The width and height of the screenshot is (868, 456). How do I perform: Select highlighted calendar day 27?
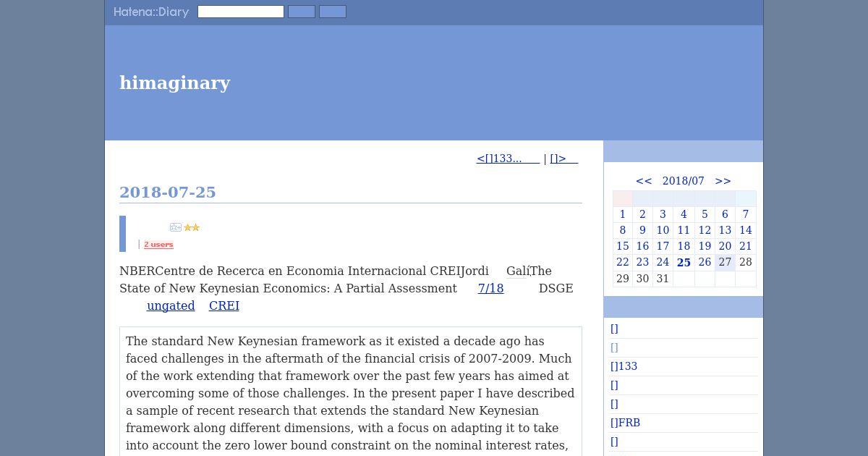click(725, 262)
